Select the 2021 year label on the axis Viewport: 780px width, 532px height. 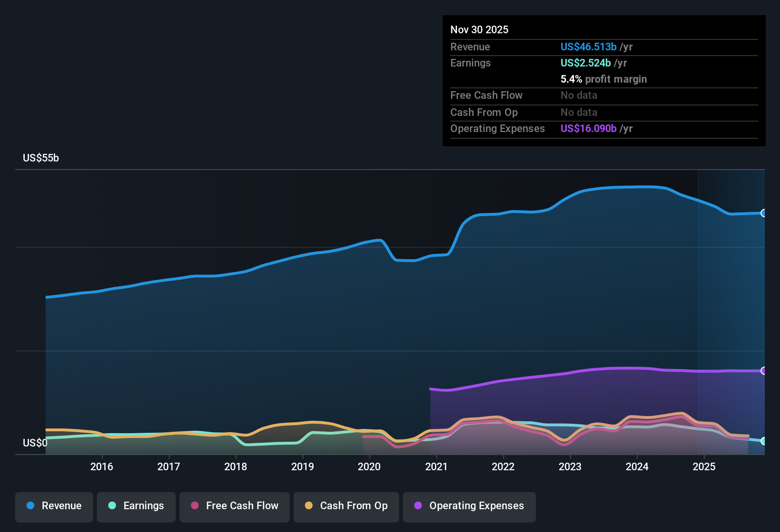[x=437, y=466]
